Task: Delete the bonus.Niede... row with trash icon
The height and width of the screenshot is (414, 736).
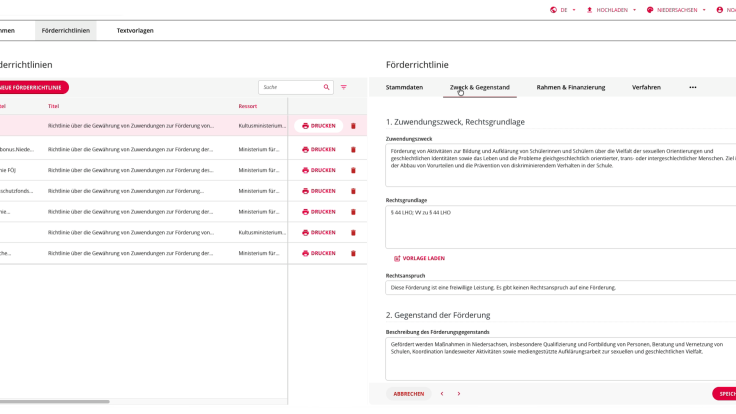Action: 353,150
